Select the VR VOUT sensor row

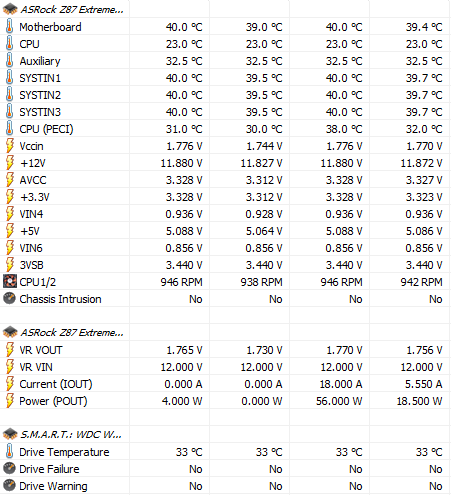point(225,350)
